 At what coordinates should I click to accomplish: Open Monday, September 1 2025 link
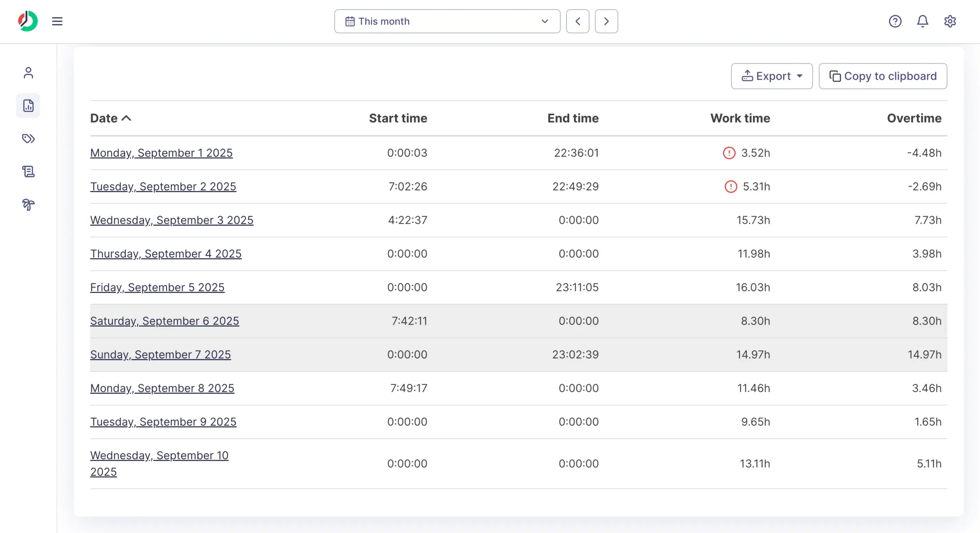click(x=162, y=153)
